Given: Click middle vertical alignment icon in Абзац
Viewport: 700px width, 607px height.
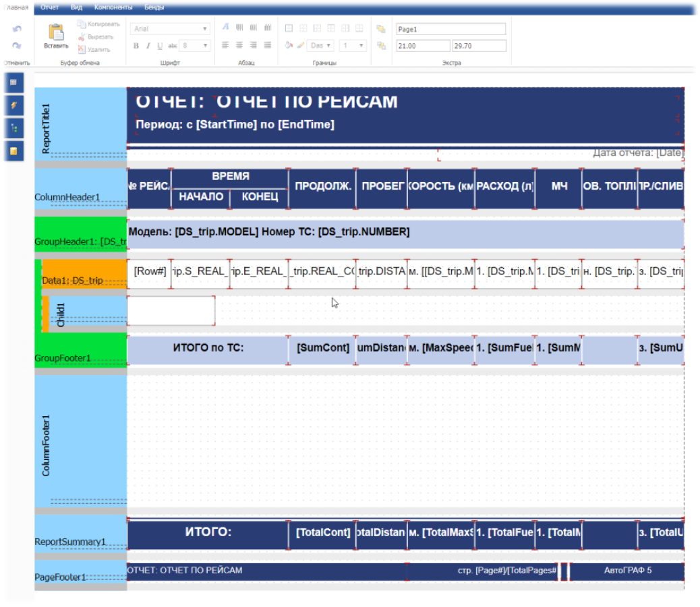Looking at the screenshot, I should coord(253,27).
